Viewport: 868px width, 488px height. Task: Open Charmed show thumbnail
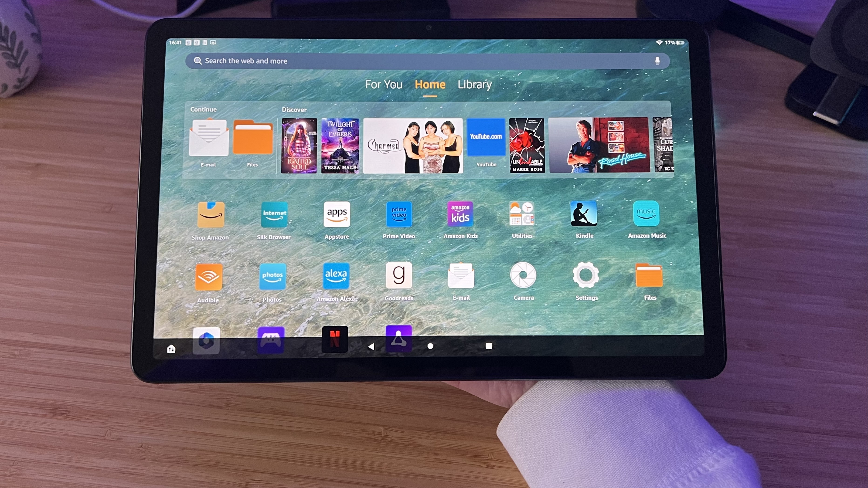(x=413, y=145)
